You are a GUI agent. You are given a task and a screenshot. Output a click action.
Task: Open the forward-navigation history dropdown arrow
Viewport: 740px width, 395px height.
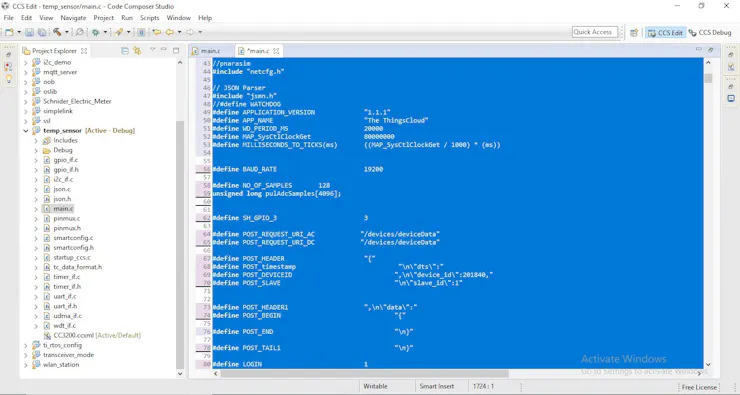pyautogui.click(x=200, y=32)
